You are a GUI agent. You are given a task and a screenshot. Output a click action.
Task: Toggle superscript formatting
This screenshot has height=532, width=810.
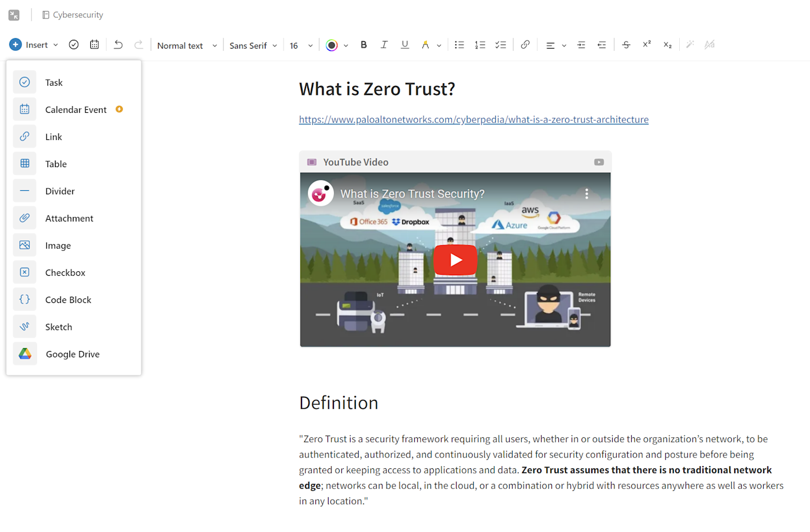click(647, 45)
